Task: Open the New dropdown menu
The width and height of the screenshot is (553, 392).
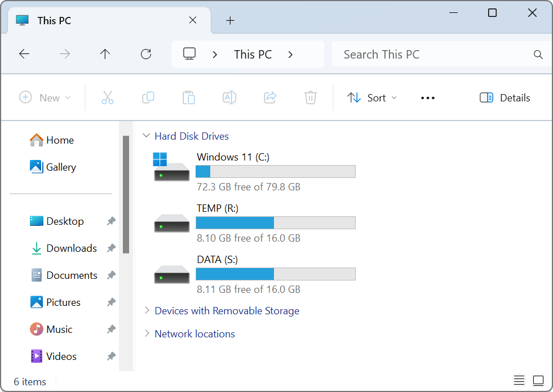Action: click(x=45, y=97)
